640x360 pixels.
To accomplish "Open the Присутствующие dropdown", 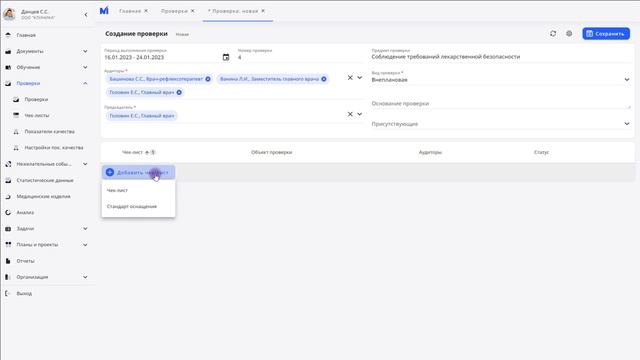I will pos(627,124).
